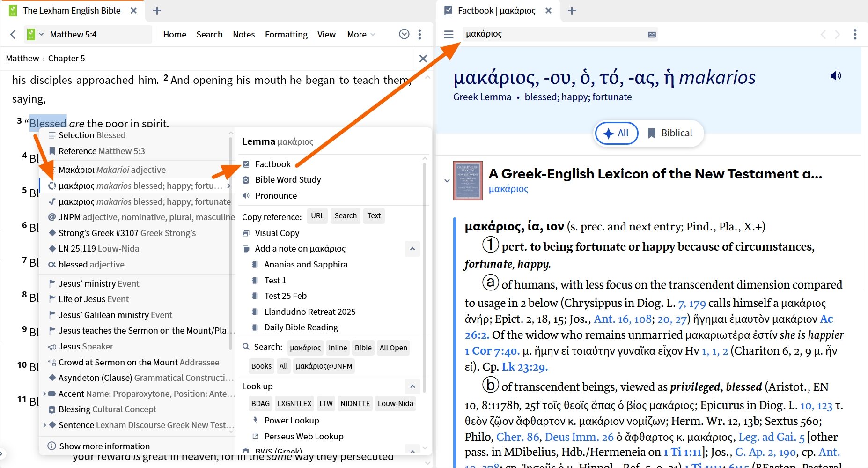Collapse the Add a note section
The height and width of the screenshot is (468, 868).
pyautogui.click(x=412, y=249)
